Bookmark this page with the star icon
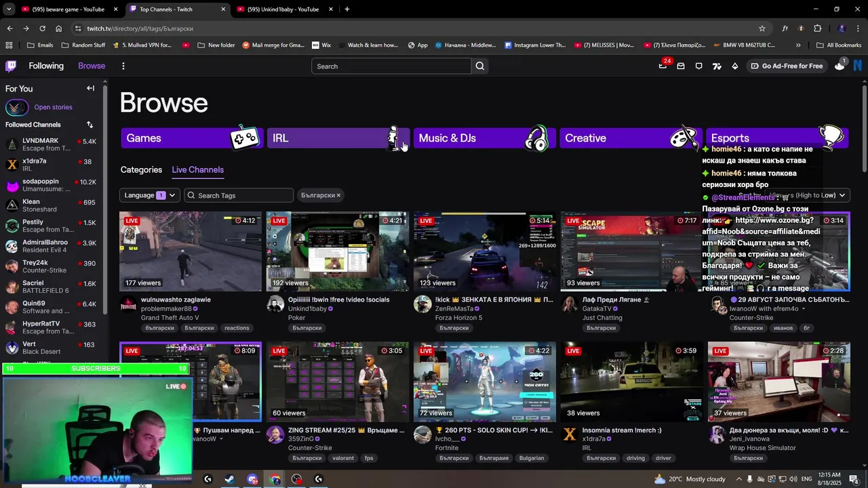This screenshot has width=868, height=488. [x=762, y=28]
